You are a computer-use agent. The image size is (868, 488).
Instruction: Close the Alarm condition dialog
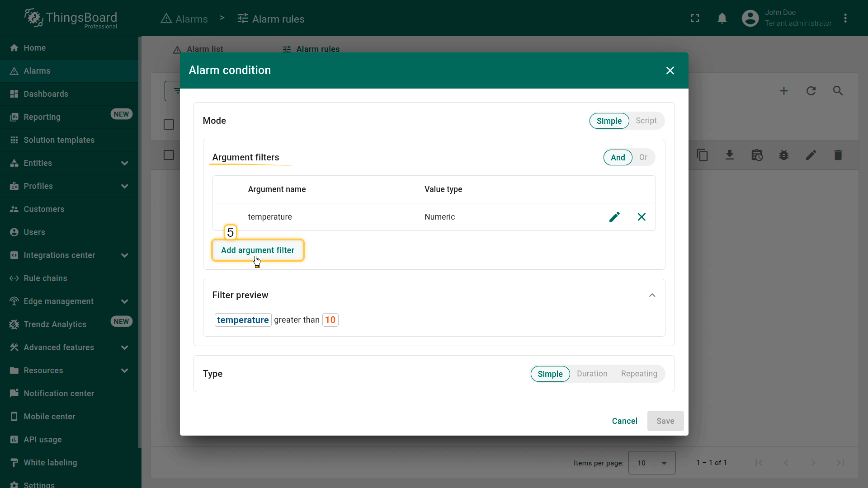[670, 70]
